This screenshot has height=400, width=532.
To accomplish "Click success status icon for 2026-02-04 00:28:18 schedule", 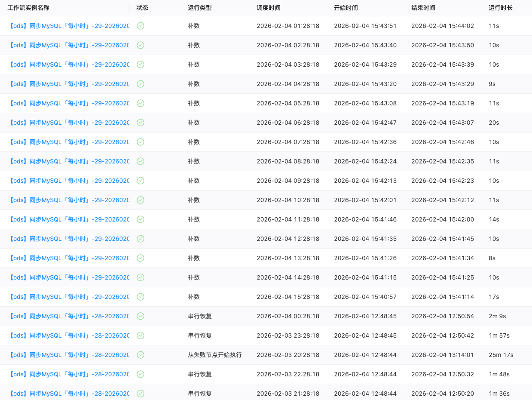I will click(141, 316).
